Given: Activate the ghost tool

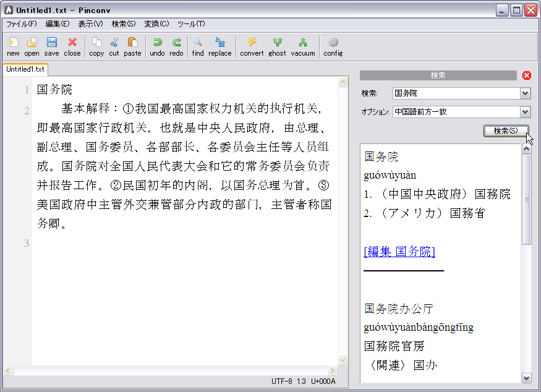Looking at the screenshot, I should 278,46.
